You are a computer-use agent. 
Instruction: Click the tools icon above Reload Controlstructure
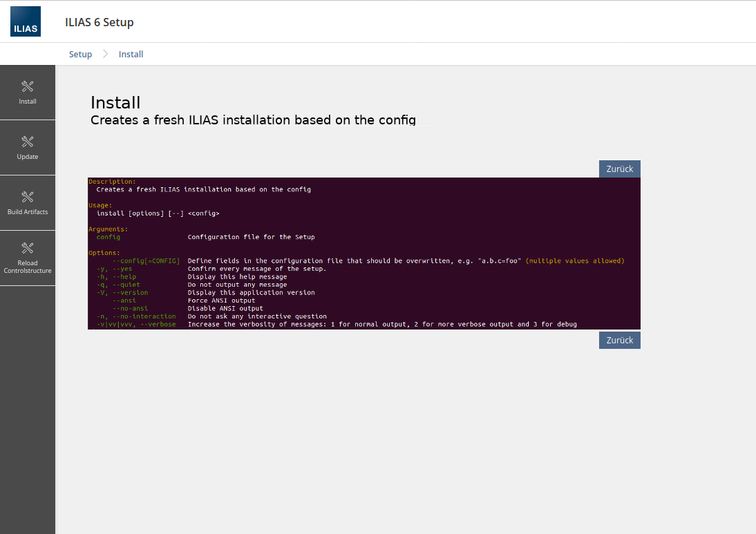tap(28, 248)
